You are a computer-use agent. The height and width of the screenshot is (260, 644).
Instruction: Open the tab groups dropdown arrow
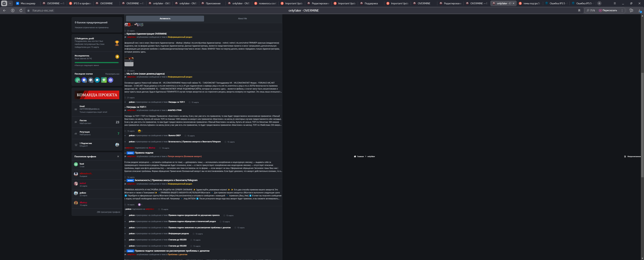tap(10, 3)
